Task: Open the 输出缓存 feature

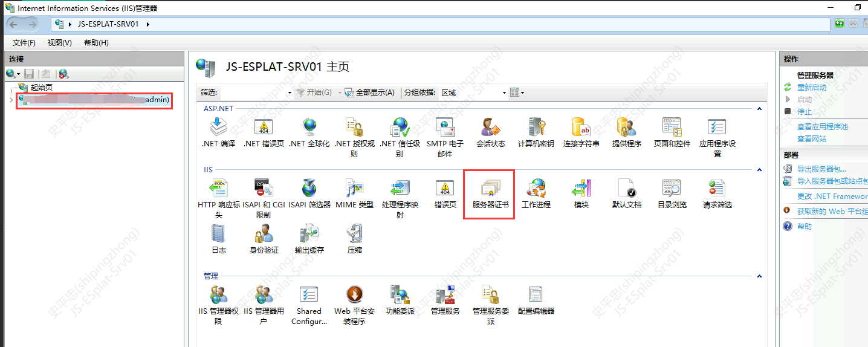Action: 309,239
